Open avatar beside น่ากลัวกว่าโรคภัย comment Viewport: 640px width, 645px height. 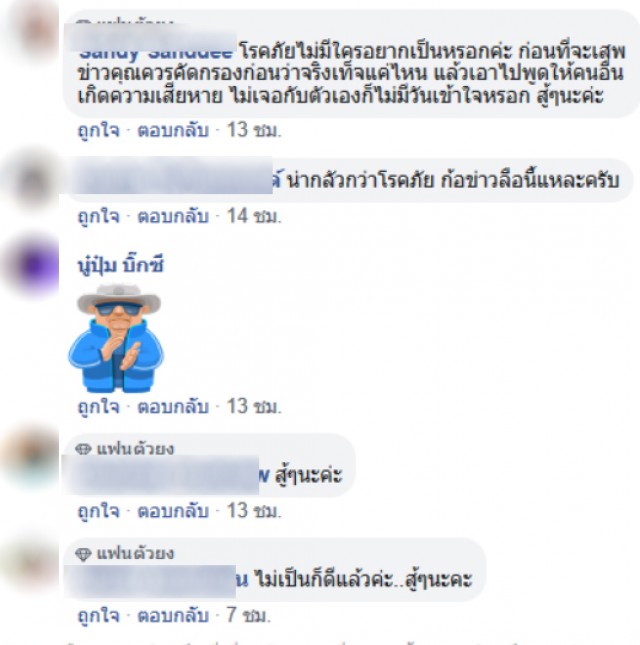33,179
